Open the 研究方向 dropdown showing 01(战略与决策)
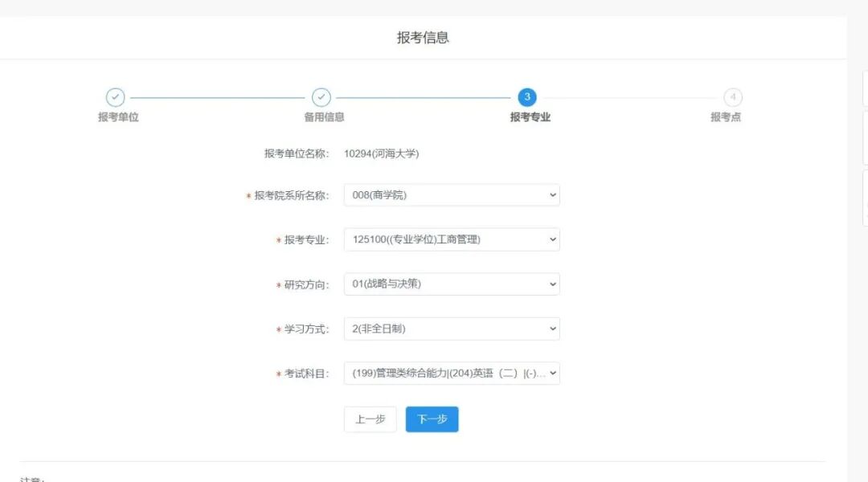 coord(452,284)
